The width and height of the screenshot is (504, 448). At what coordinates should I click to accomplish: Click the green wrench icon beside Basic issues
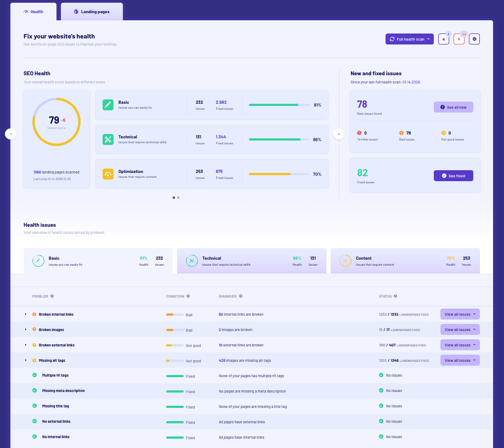(x=108, y=104)
